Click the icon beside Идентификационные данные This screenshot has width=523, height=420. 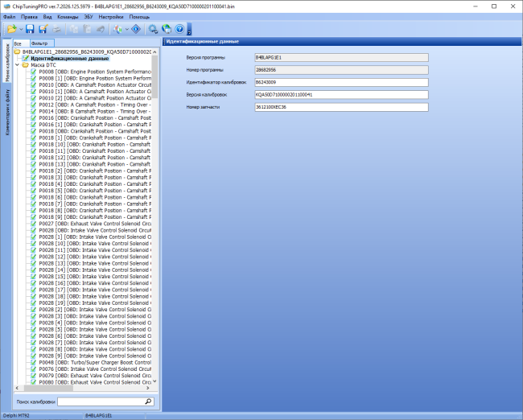[26, 59]
